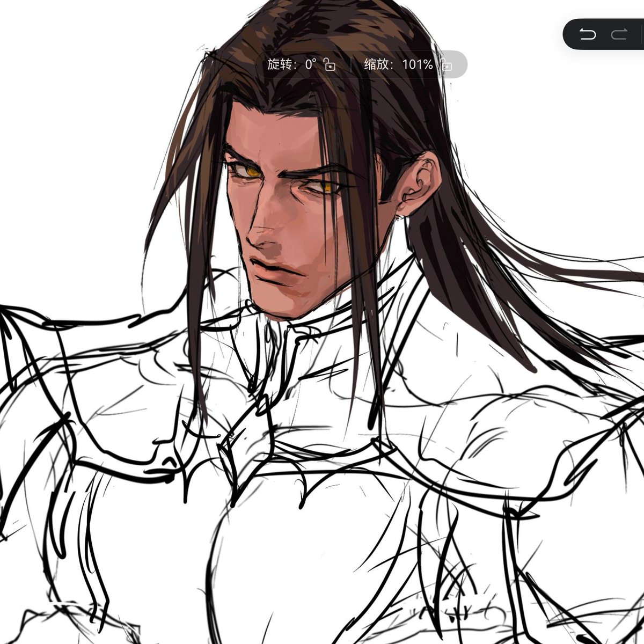Click the redo arrow icon
This screenshot has height=644, width=644.
[x=619, y=35]
